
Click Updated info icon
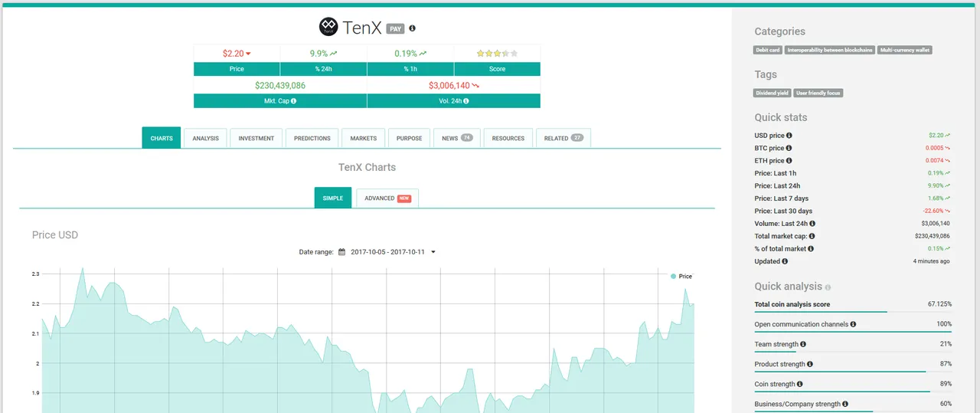[x=785, y=261]
